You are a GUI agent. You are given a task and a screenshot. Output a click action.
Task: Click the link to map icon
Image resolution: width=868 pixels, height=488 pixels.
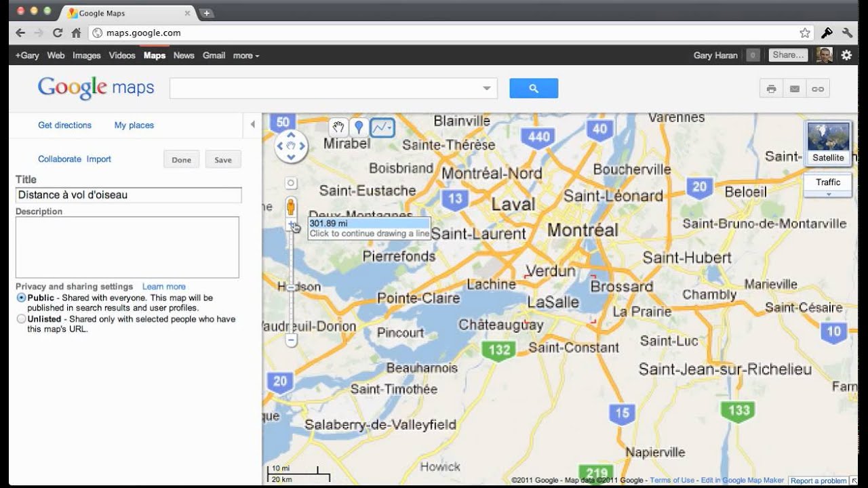point(818,89)
